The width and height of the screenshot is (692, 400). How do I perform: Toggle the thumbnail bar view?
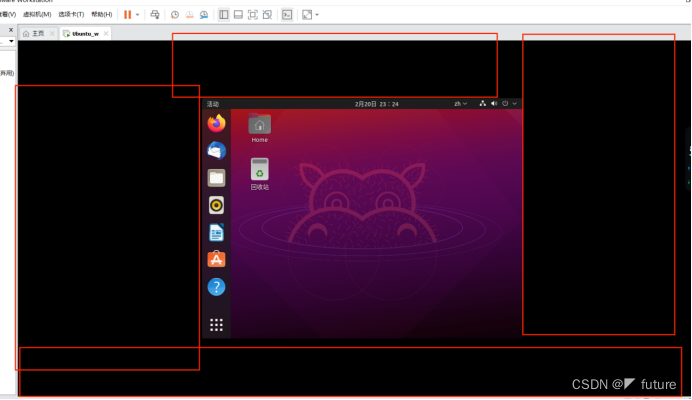(x=238, y=15)
